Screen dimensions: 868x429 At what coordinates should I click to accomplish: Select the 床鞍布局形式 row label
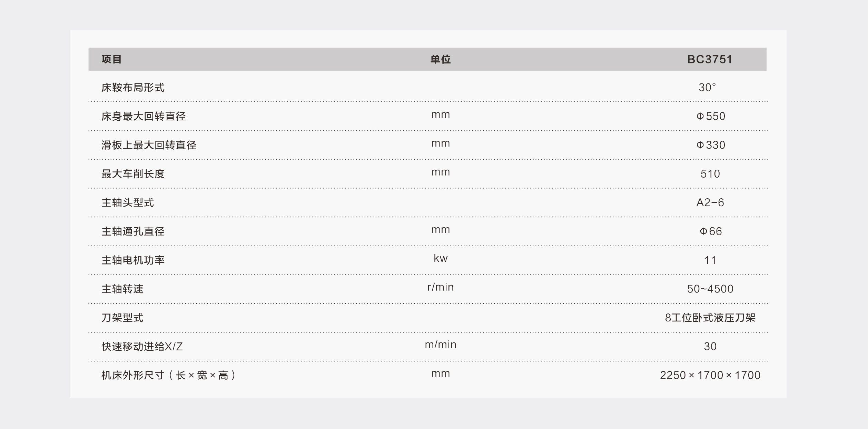click(x=133, y=88)
